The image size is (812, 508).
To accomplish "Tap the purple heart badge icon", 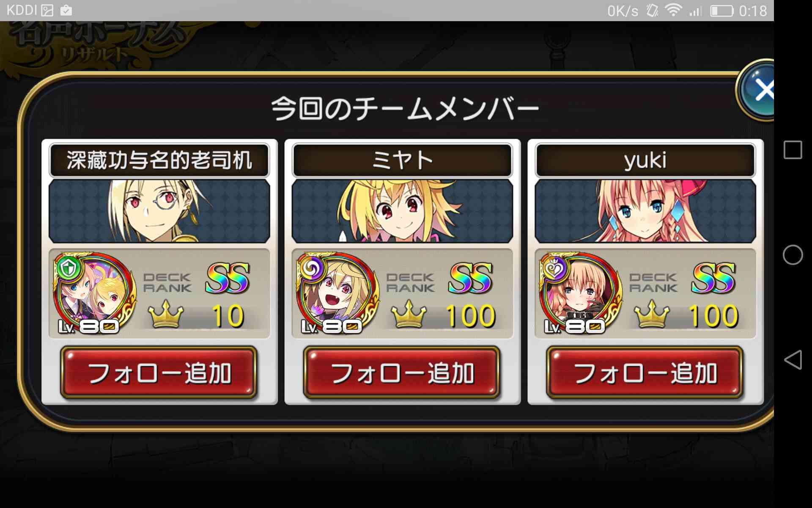I will coord(554,267).
